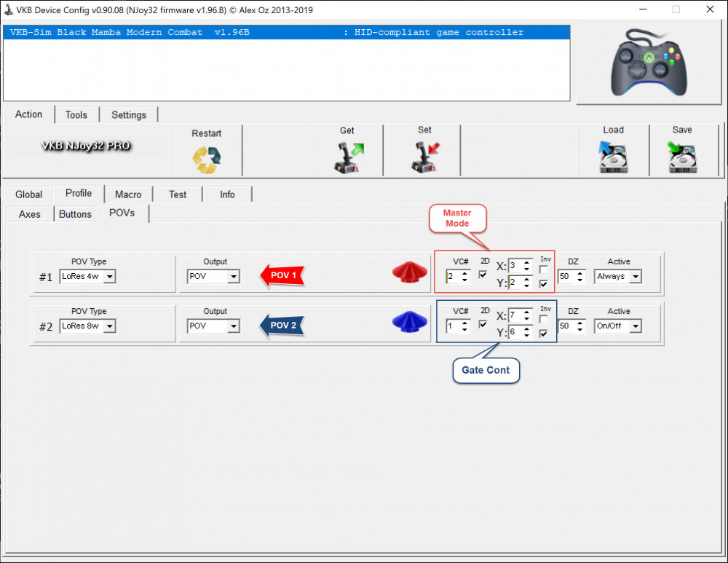Adjust the VC# stepper for POV #2

tap(464, 326)
